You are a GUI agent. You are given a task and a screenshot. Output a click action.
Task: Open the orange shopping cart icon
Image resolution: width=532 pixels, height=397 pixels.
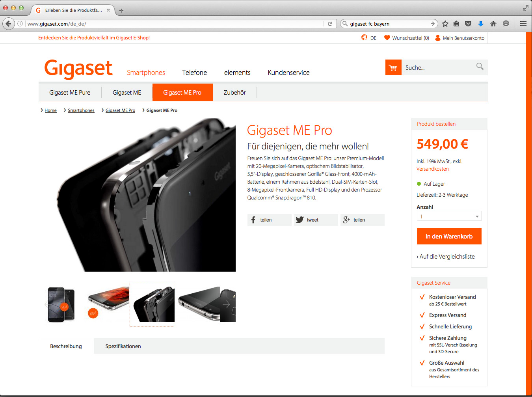(393, 67)
